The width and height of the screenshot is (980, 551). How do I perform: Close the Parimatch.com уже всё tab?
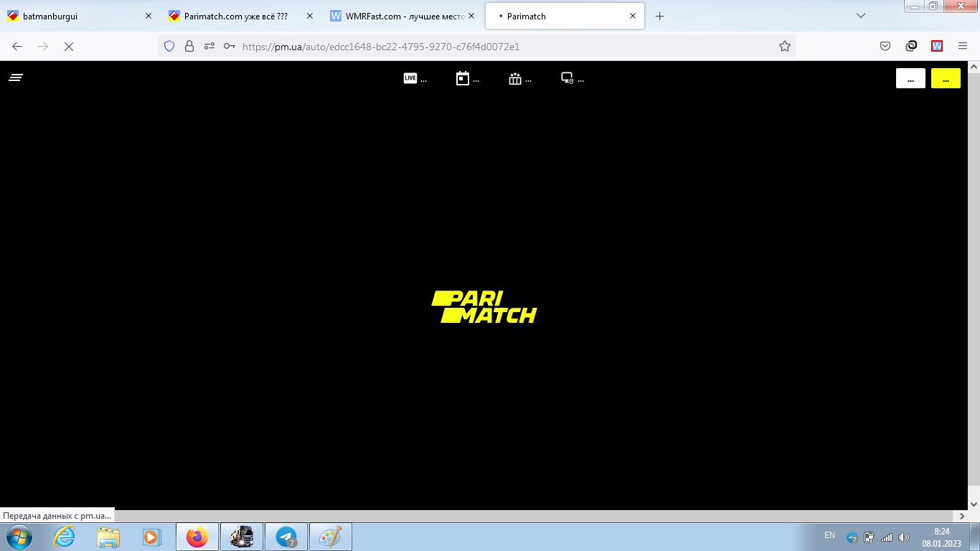pyautogui.click(x=310, y=16)
